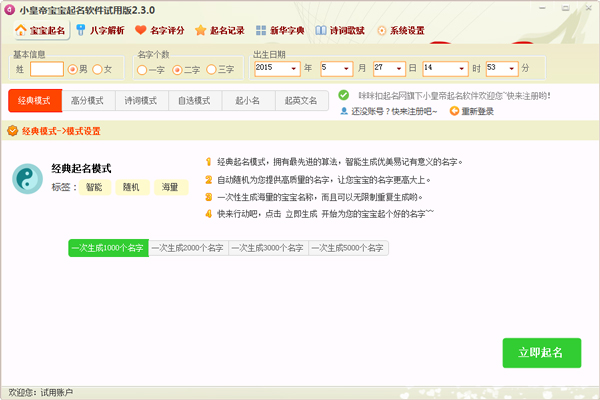
Task: Click the green 立即起名 button
Action: click(541, 353)
